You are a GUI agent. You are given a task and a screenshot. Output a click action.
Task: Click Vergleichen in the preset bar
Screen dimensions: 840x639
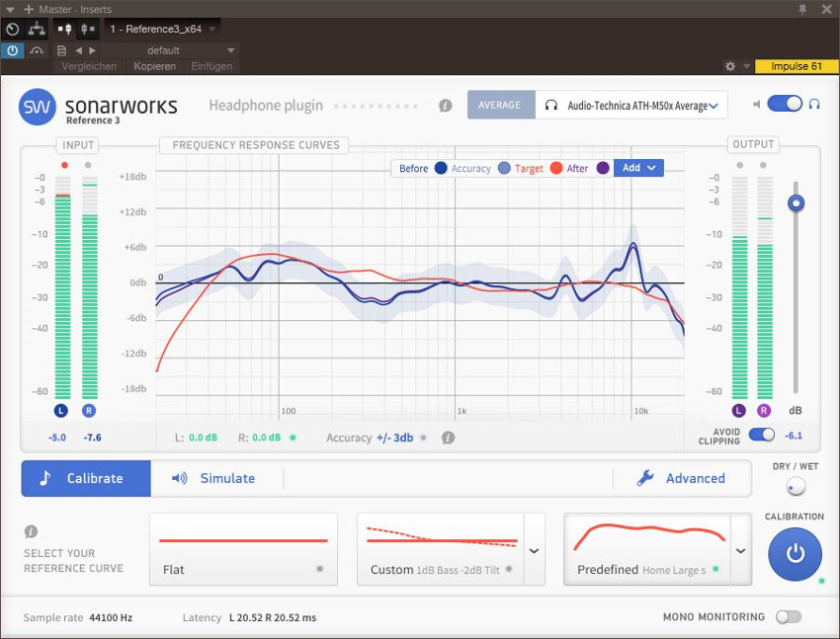coord(89,66)
